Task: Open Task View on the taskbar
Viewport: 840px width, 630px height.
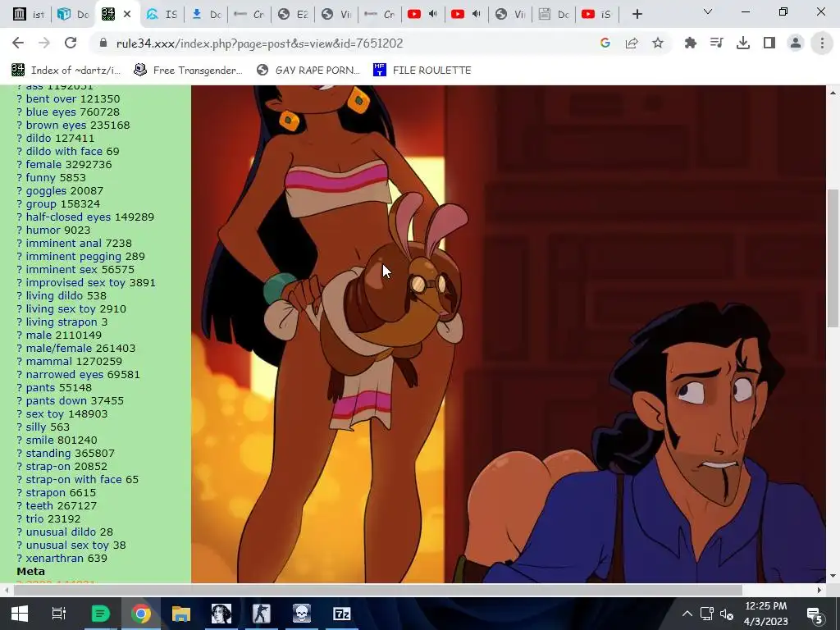Action: click(x=59, y=614)
